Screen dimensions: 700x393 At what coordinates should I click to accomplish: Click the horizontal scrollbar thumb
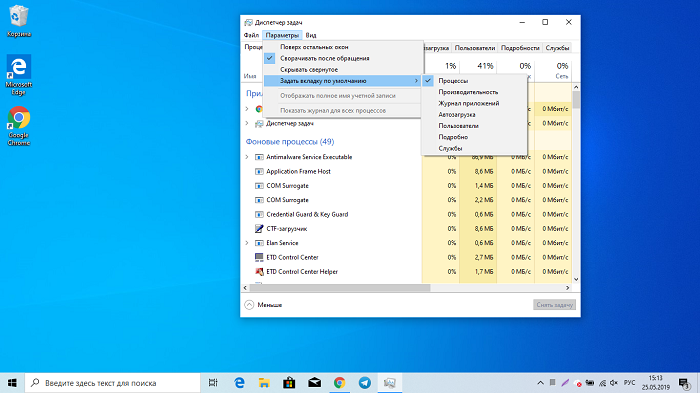[339, 288]
